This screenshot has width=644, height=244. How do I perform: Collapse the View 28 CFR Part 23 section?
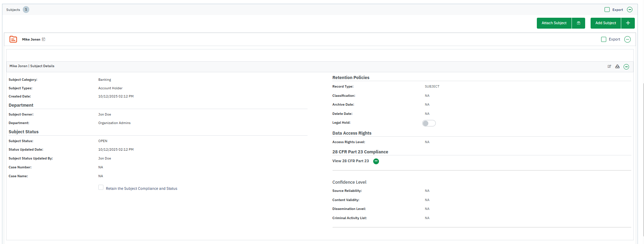tap(376, 161)
